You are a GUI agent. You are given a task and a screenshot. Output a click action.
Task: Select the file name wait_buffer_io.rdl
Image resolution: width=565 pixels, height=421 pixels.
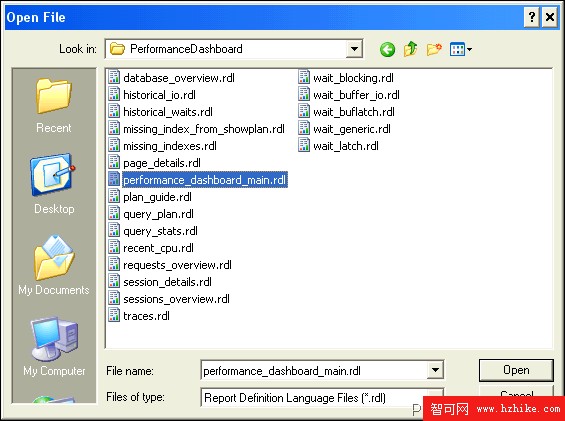click(x=356, y=95)
